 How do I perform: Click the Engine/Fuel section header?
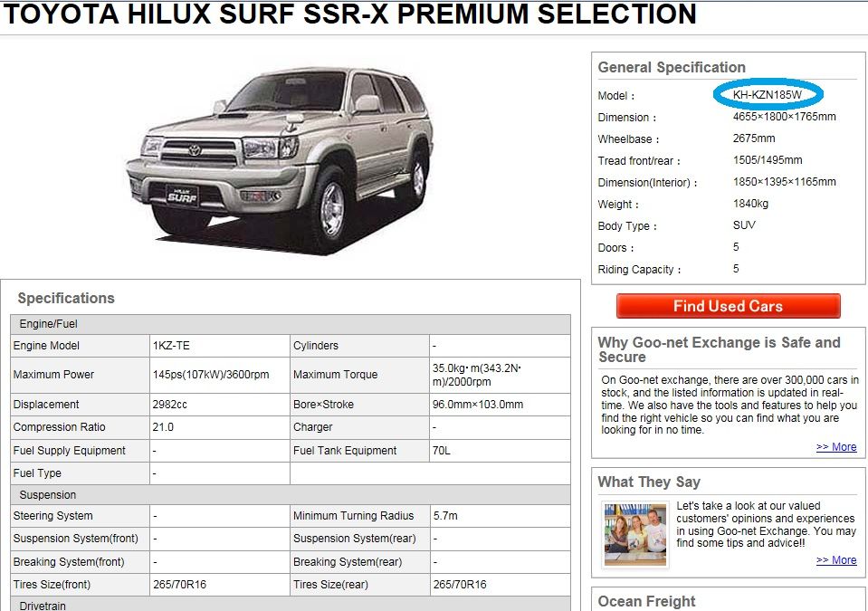coord(291,324)
